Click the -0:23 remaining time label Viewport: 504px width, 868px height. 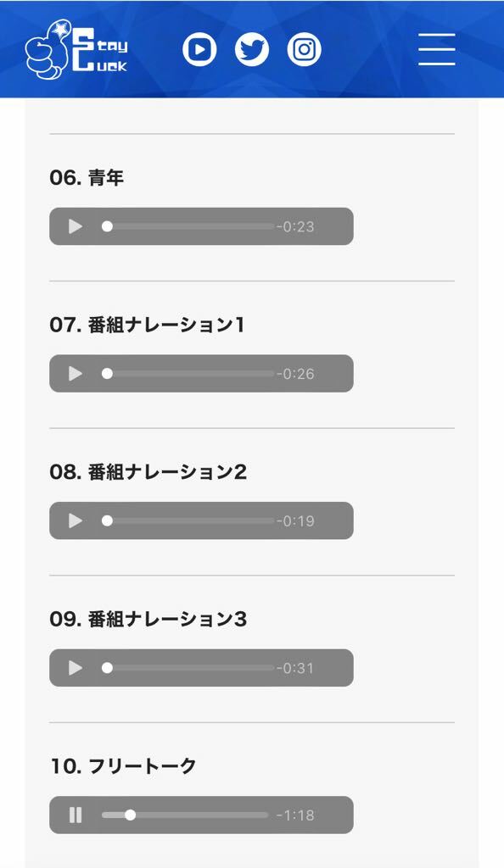coord(295,226)
